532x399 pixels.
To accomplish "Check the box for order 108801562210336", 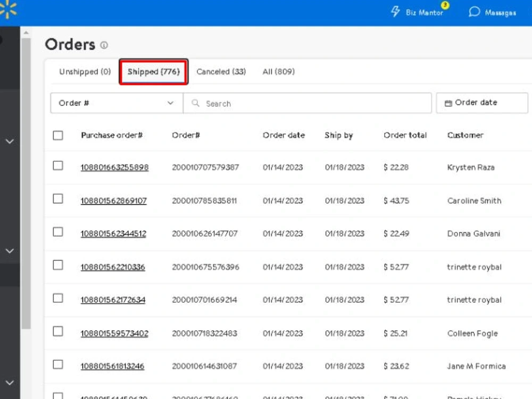I will click(x=58, y=265).
